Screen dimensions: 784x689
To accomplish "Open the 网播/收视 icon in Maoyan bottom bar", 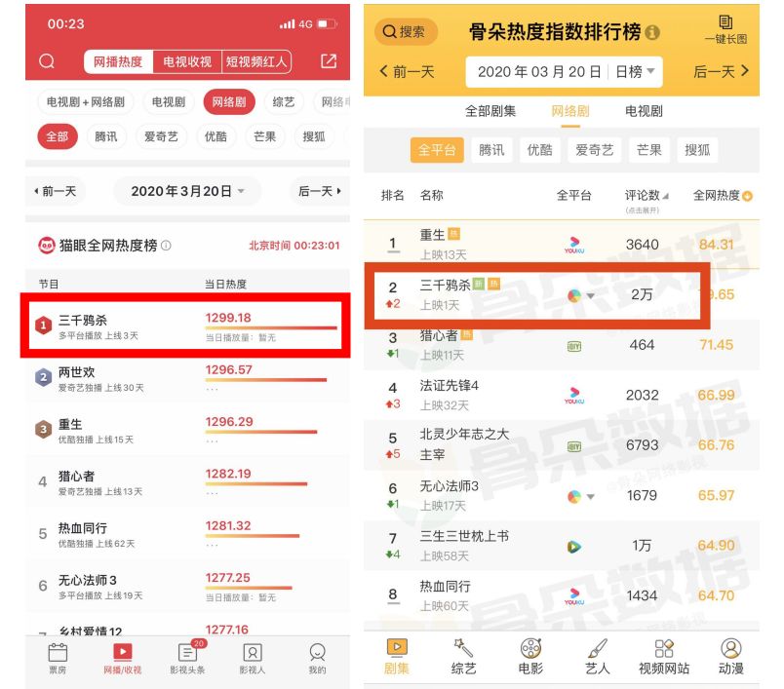I will click(x=123, y=652).
